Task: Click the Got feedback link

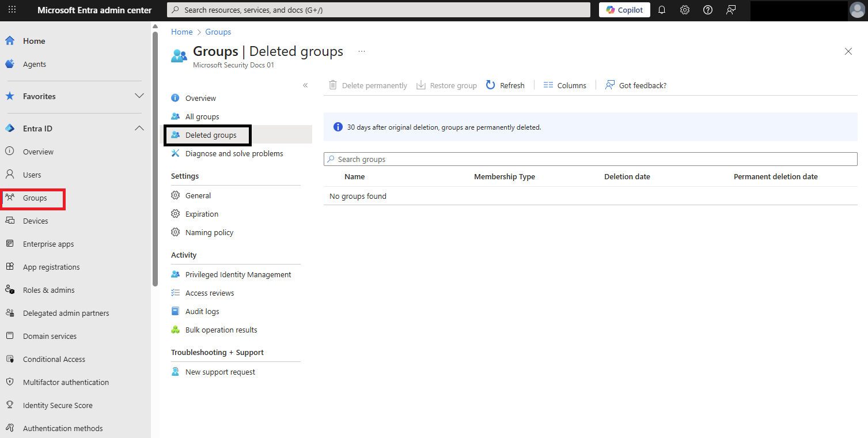Action: click(636, 85)
